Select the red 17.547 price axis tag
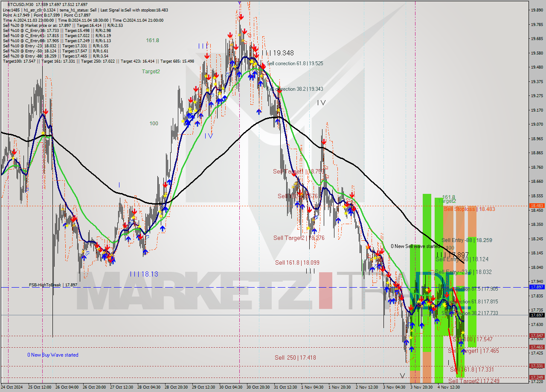 pyautogui.click(x=537, y=335)
